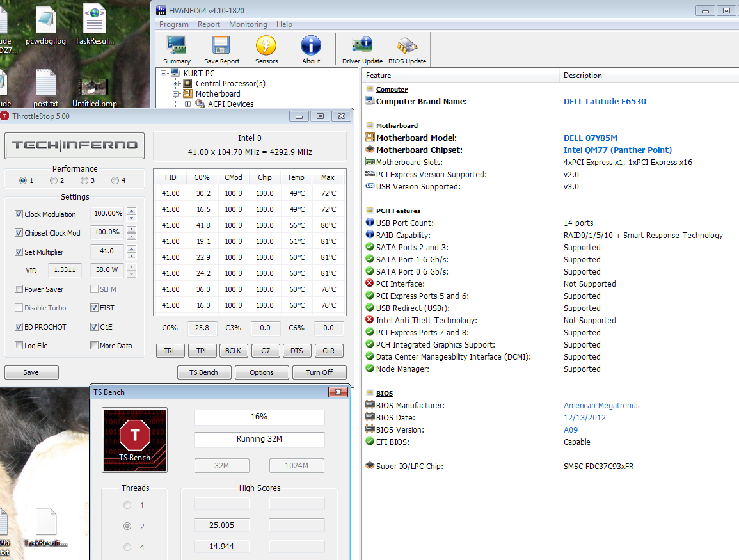
Task: Collapse the Motherboard tree node
Action: tap(176, 94)
